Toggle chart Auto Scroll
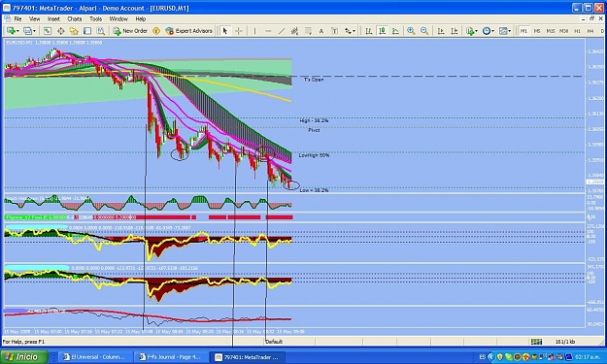Screen dimensions: 607x364 pyautogui.click(x=441, y=31)
